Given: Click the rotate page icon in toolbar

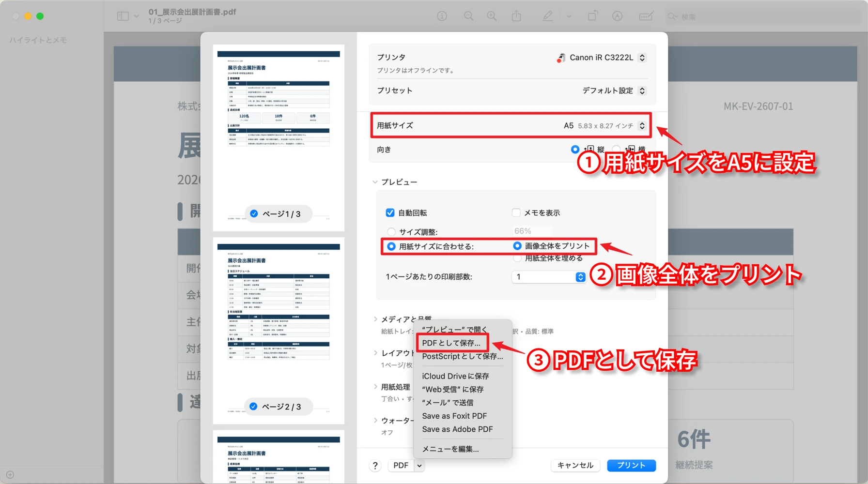Looking at the screenshot, I should point(592,16).
